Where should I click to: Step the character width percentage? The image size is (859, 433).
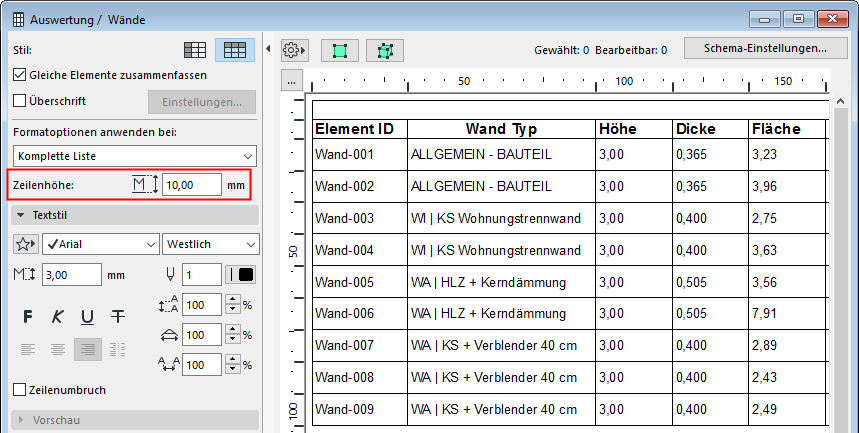click(233, 334)
